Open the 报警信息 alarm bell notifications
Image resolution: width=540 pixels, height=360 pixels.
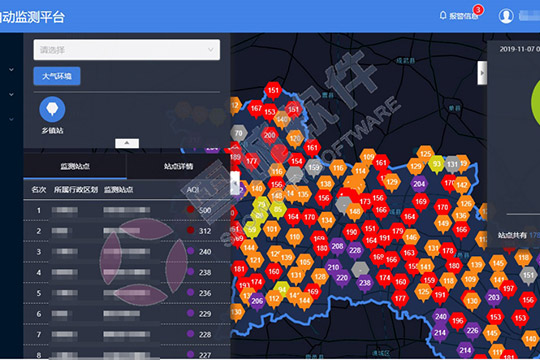[458, 16]
